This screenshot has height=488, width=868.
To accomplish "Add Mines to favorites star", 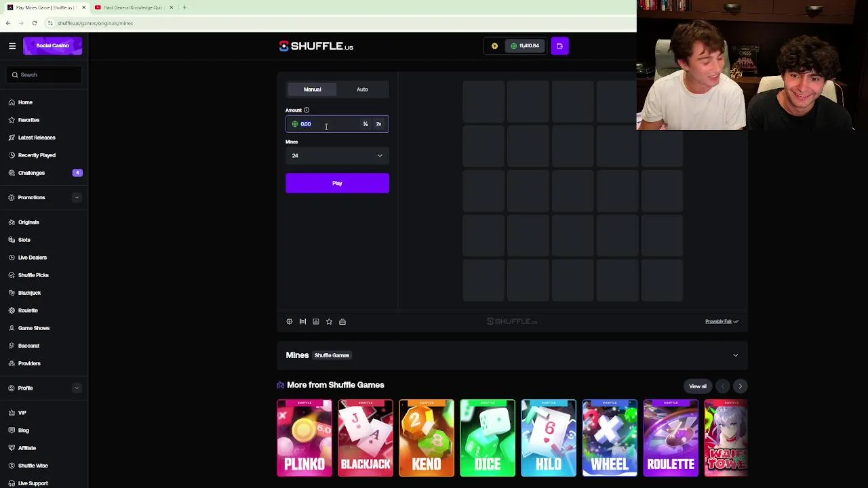I will [x=329, y=321].
